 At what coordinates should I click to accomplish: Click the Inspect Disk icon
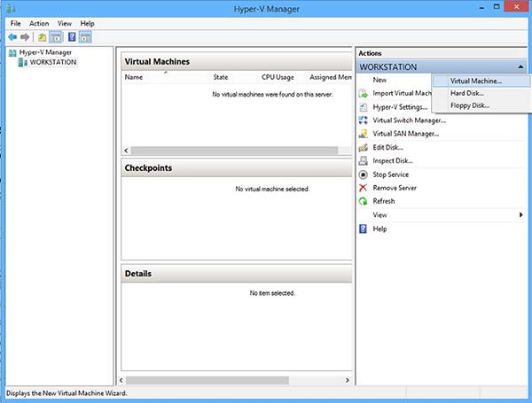point(363,160)
